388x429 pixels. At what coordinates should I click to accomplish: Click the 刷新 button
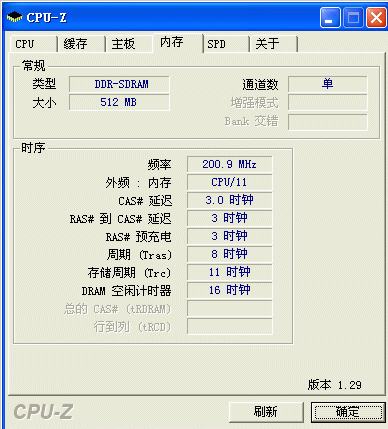(x=266, y=412)
